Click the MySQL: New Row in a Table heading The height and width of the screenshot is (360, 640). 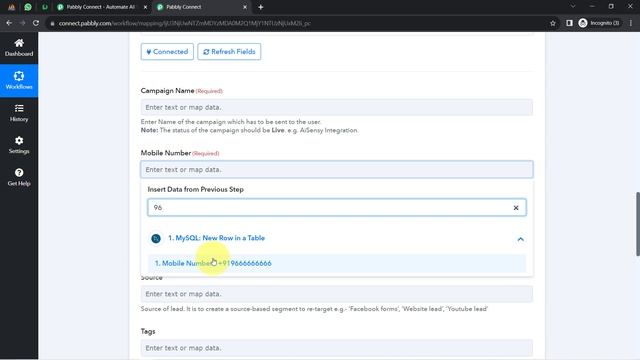pos(216,238)
